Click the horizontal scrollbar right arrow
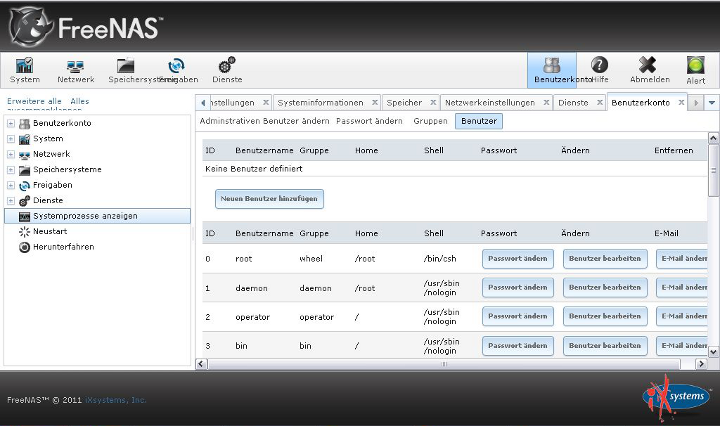This screenshot has width=720, height=426. click(701, 364)
